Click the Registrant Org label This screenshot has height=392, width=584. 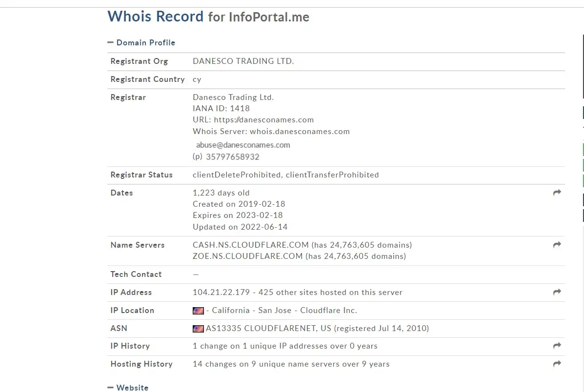(140, 61)
